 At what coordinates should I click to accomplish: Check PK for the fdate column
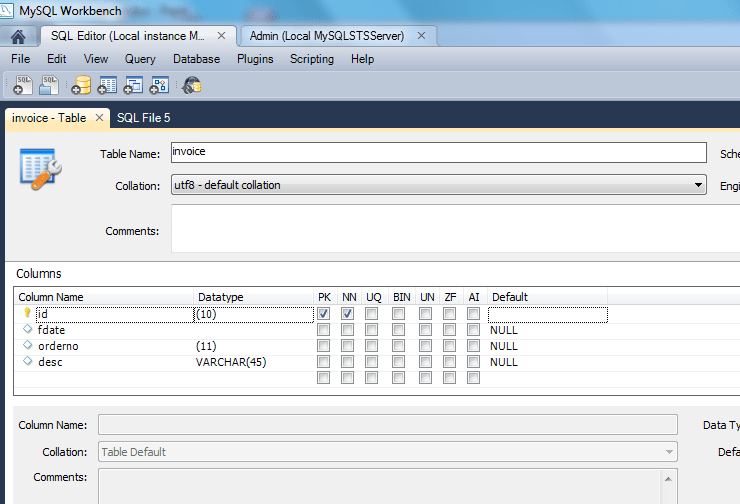point(323,330)
